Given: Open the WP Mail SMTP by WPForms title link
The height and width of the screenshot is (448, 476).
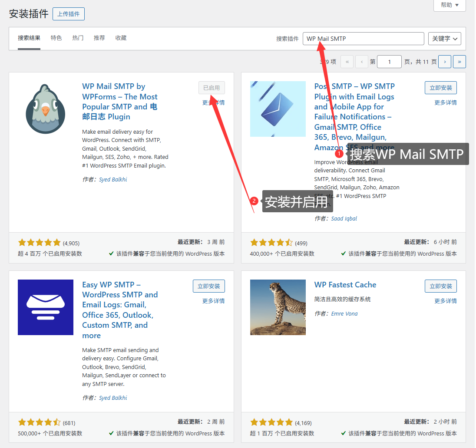Looking at the screenshot, I should [x=120, y=102].
